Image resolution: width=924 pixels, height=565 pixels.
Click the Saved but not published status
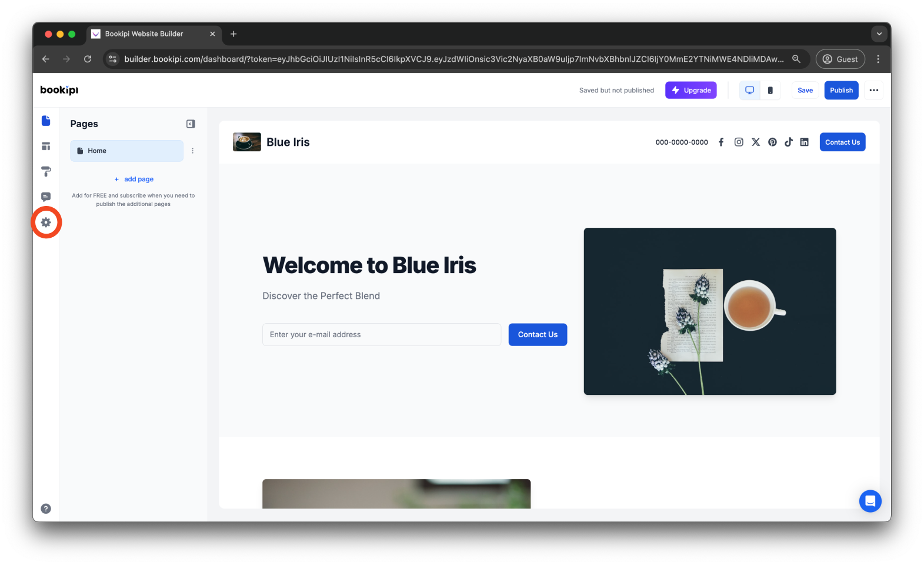(616, 91)
